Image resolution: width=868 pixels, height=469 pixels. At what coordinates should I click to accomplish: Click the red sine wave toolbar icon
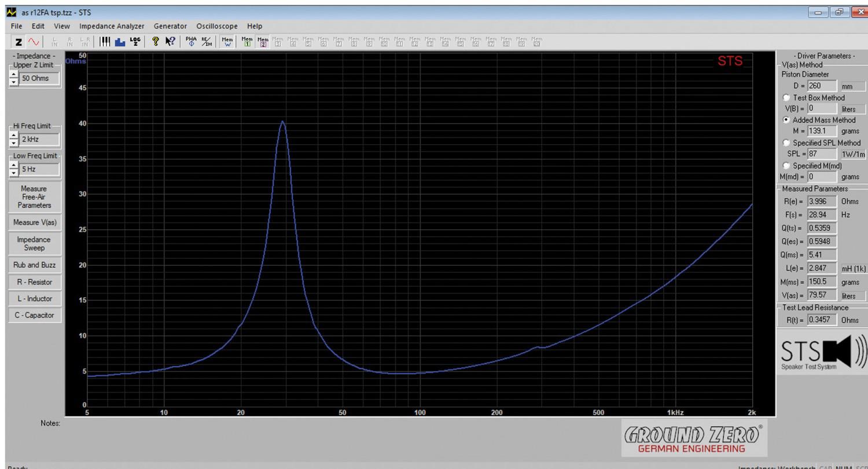pyautogui.click(x=34, y=42)
